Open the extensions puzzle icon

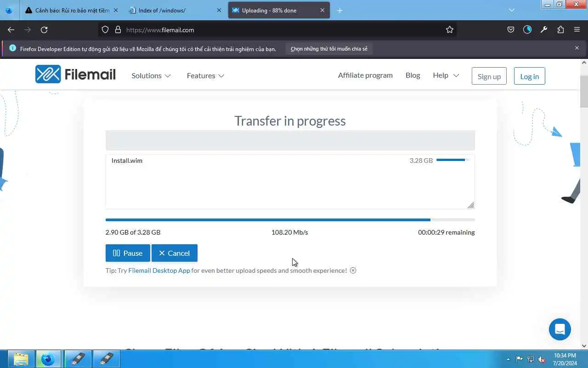tap(560, 30)
